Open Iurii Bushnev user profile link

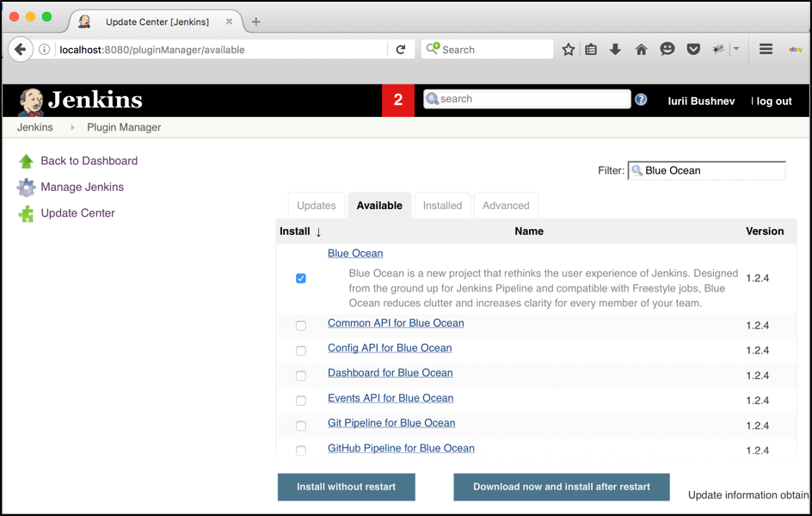coord(701,101)
